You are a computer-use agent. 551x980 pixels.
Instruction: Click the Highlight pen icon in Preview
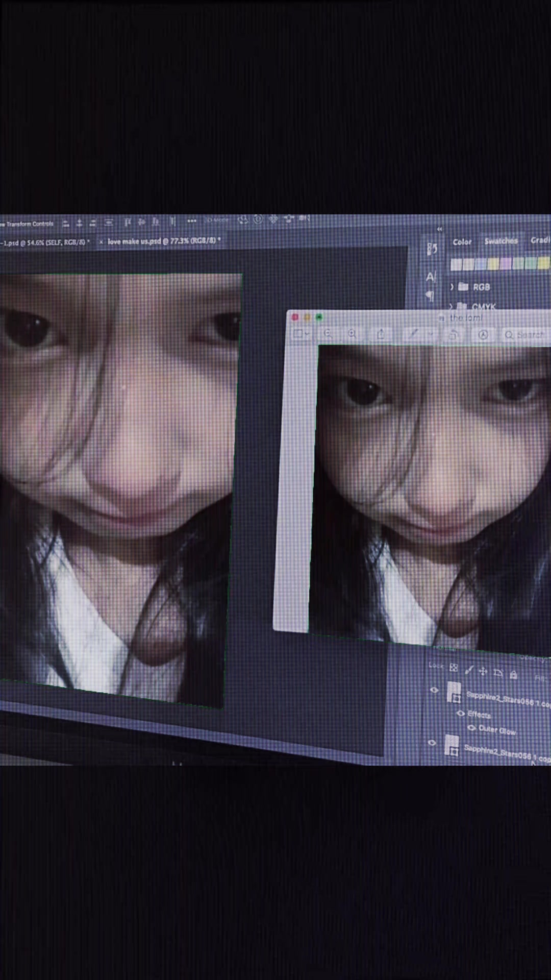tap(413, 334)
